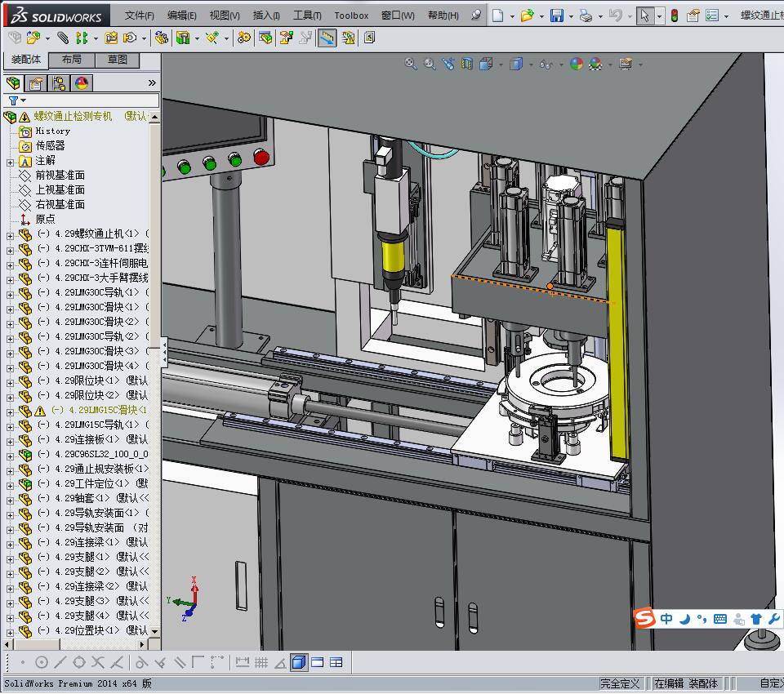The image size is (784, 694).
Task: Expand the 注解 annotations tree node
Action: pos(10,161)
